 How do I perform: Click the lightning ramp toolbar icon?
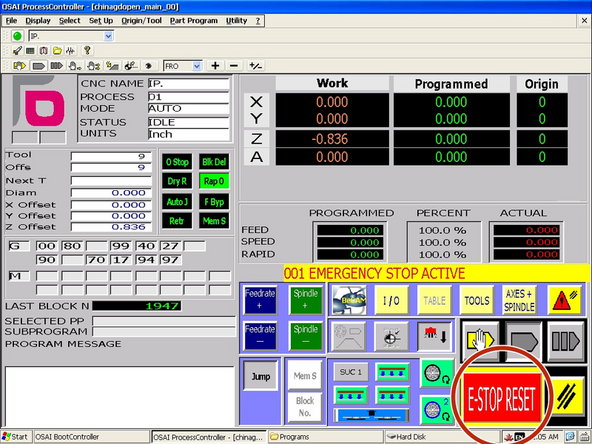coord(112,66)
